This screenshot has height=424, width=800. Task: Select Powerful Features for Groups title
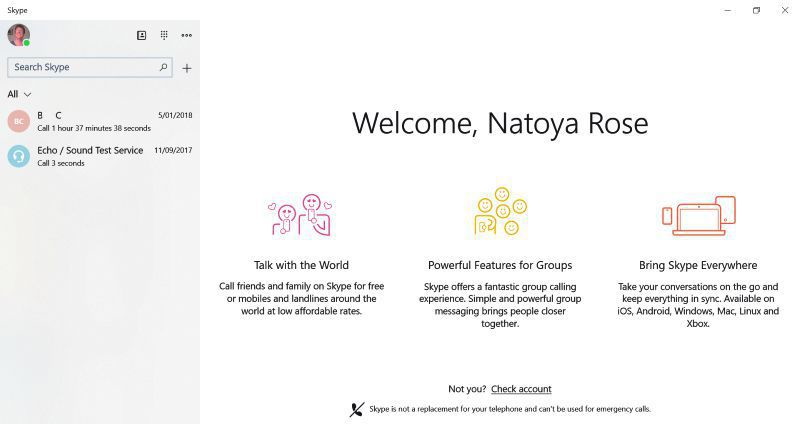pyautogui.click(x=500, y=265)
